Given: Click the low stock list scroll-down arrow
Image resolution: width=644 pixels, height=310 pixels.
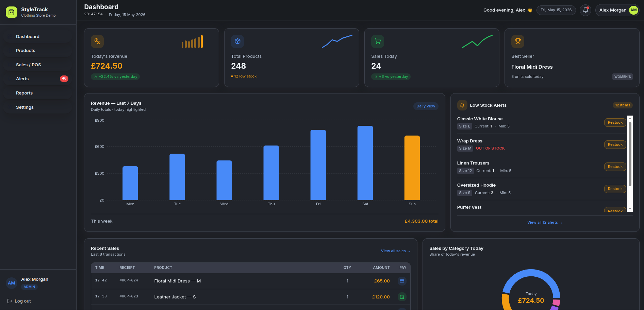Looking at the screenshot, I should 630,209.
